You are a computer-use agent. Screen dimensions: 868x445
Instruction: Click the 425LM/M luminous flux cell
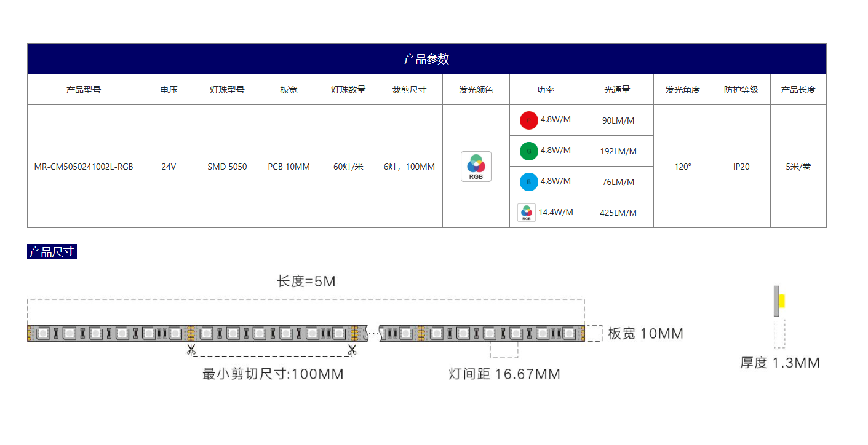click(x=618, y=213)
